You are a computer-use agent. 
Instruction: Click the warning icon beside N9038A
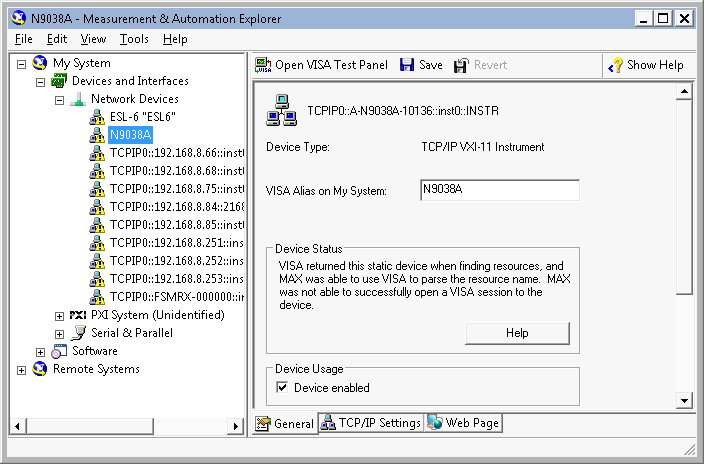[x=97, y=135]
